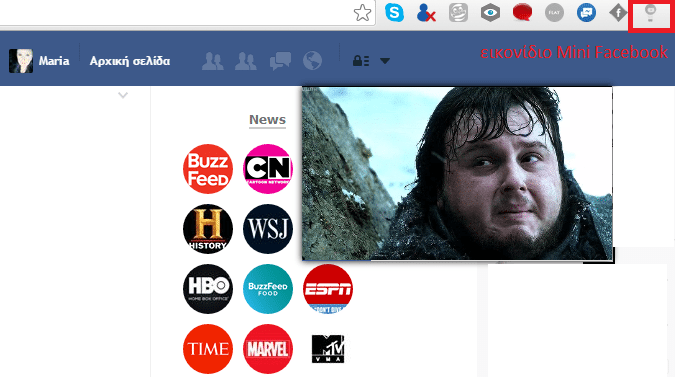Open the WSJ page logo
The image size is (675, 379).
268,229
